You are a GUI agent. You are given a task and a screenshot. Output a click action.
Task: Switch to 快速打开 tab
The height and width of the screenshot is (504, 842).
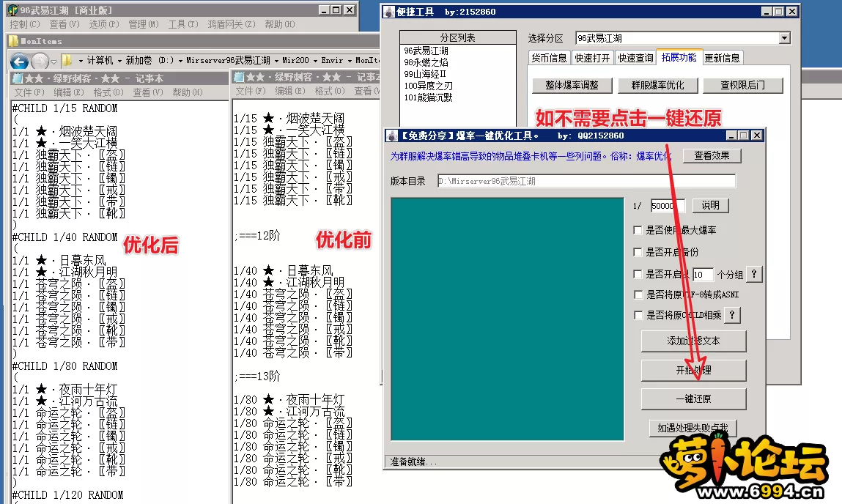pos(592,58)
